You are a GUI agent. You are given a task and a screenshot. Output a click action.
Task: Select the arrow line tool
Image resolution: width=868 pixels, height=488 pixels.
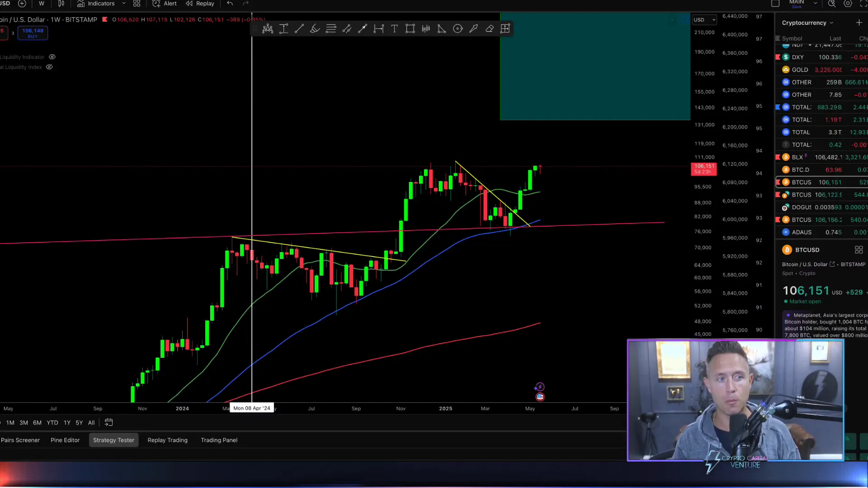[363, 29]
